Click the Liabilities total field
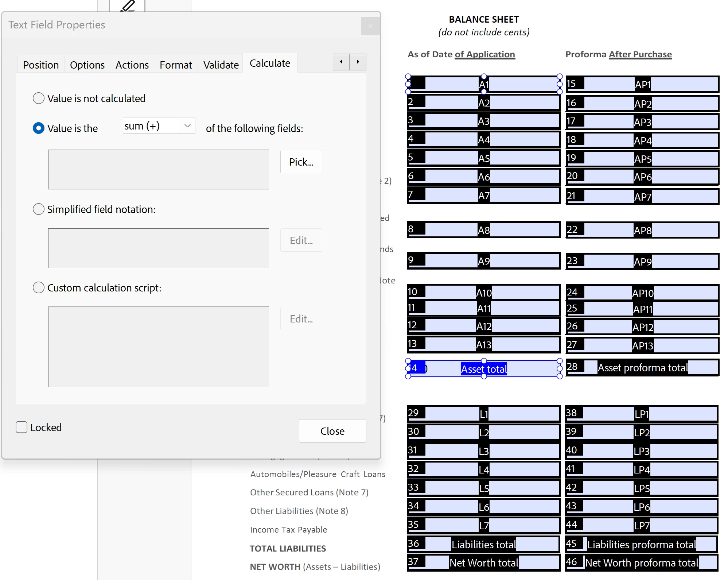728x580 pixels. coord(483,544)
